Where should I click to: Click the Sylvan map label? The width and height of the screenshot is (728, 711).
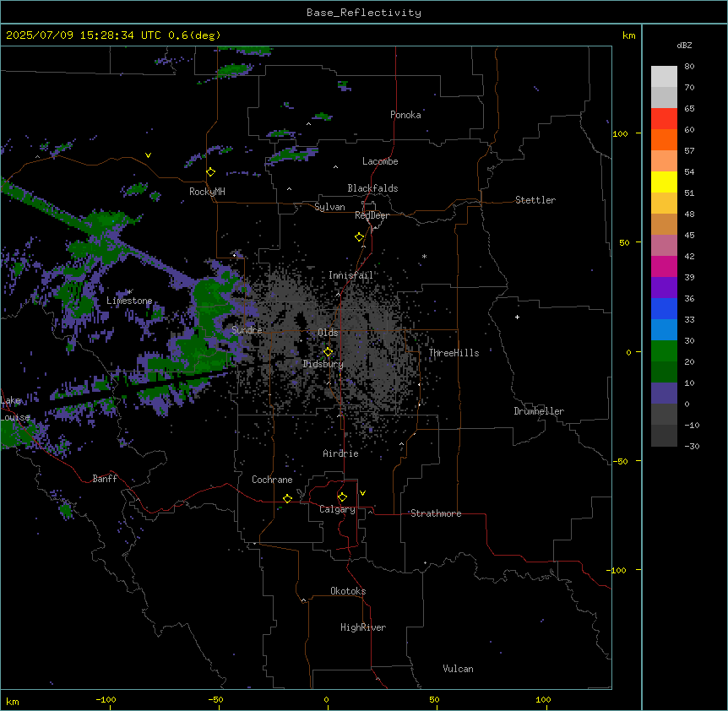pyautogui.click(x=329, y=207)
